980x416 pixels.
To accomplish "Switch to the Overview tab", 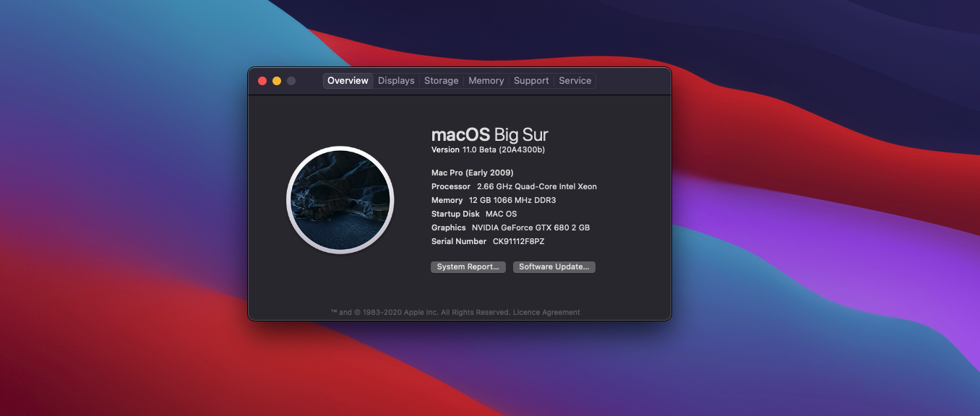I will tap(348, 81).
